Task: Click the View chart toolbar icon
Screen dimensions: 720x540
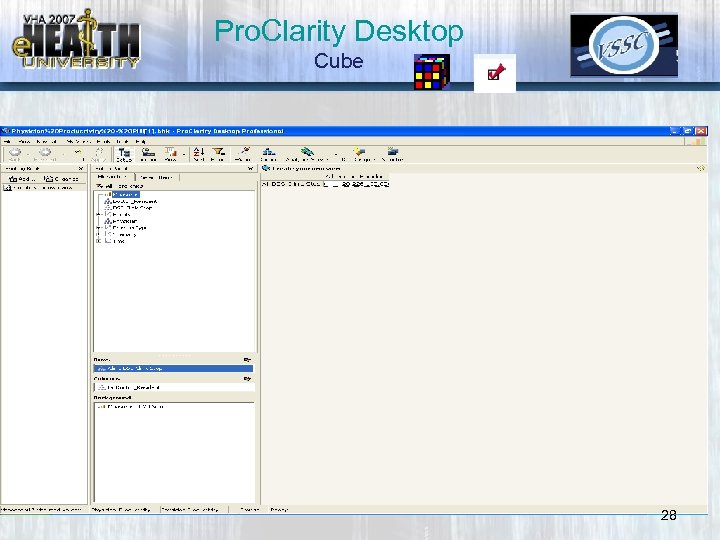Action: click(171, 154)
